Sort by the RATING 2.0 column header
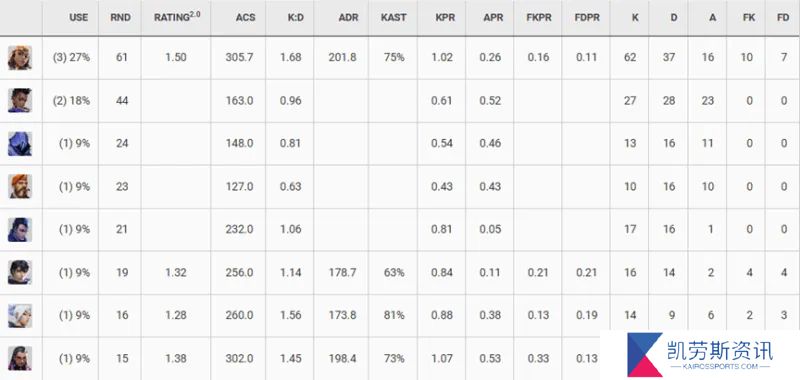This screenshot has height=380, width=800. click(x=177, y=17)
